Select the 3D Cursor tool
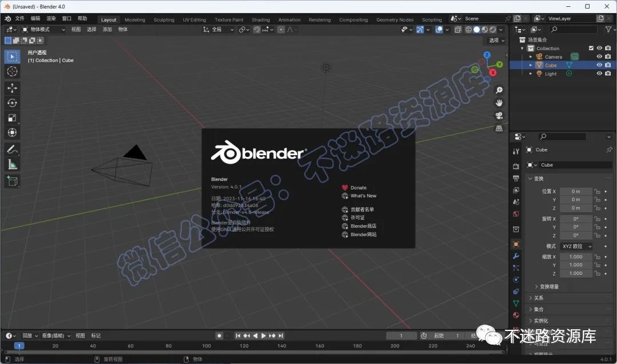617x364 pixels. [12, 71]
